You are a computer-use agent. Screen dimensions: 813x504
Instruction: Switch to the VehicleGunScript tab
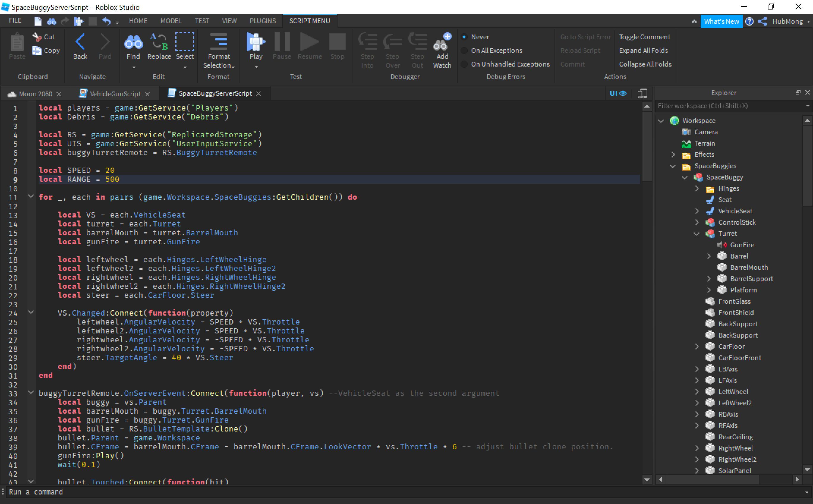click(115, 94)
